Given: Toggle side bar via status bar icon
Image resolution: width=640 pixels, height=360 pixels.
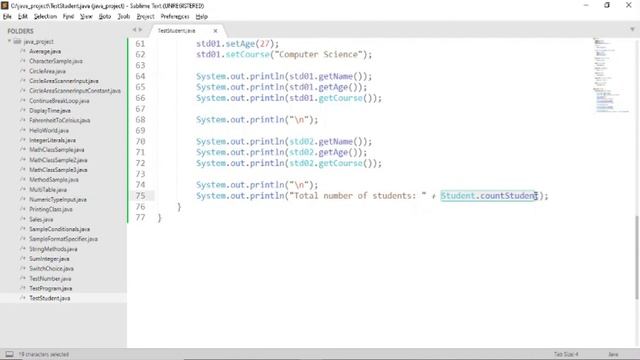Looking at the screenshot, I should click(x=9, y=354).
